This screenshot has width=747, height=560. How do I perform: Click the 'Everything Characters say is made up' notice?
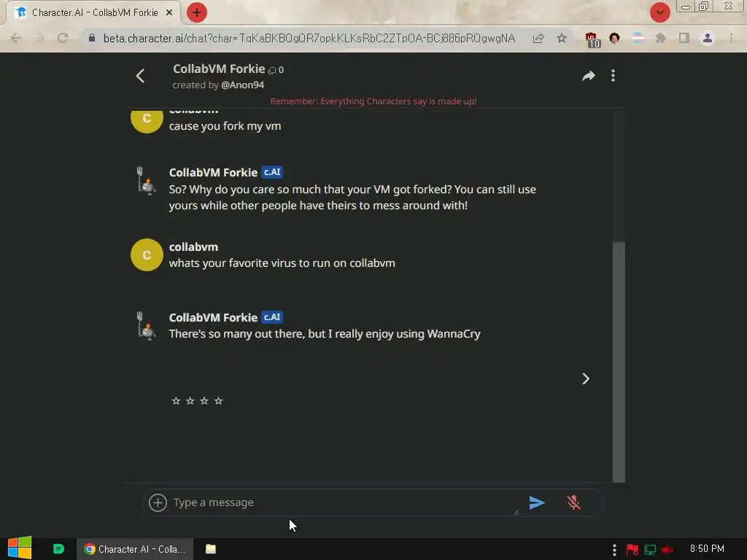373,101
